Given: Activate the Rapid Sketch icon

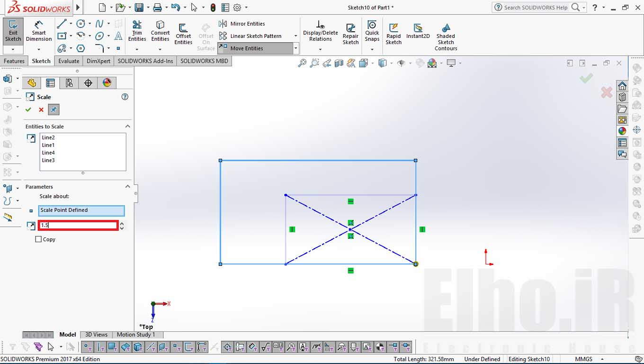Looking at the screenshot, I should [394, 34].
